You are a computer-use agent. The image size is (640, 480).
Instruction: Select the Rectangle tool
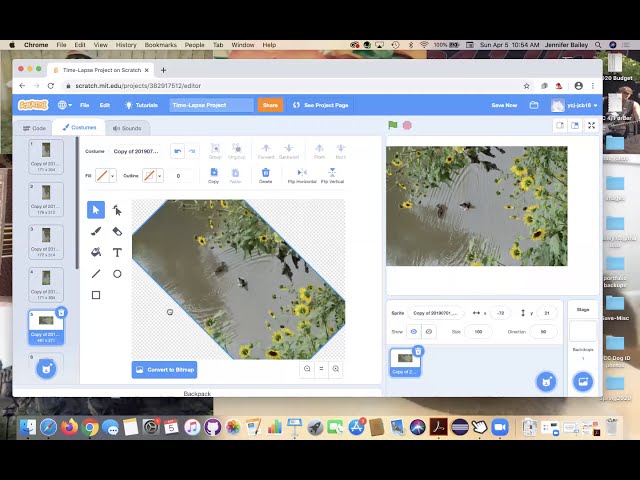(x=96, y=295)
